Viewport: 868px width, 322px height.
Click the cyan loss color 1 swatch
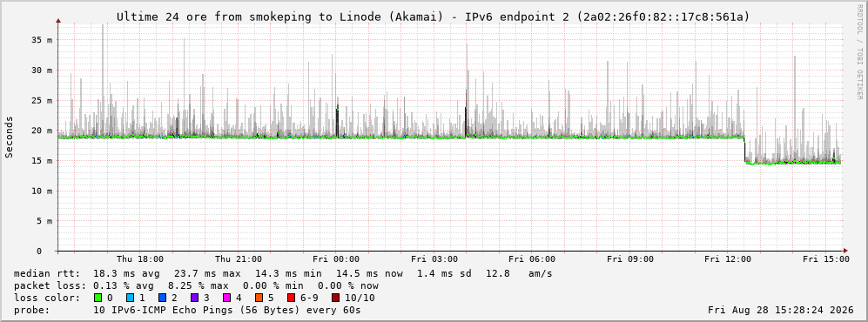pyautogui.click(x=130, y=298)
